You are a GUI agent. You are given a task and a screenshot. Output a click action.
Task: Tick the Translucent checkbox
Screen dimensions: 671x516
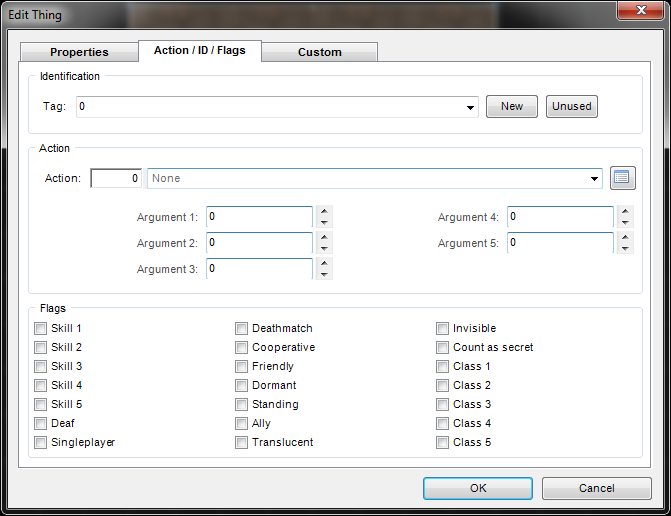(241, 442)
